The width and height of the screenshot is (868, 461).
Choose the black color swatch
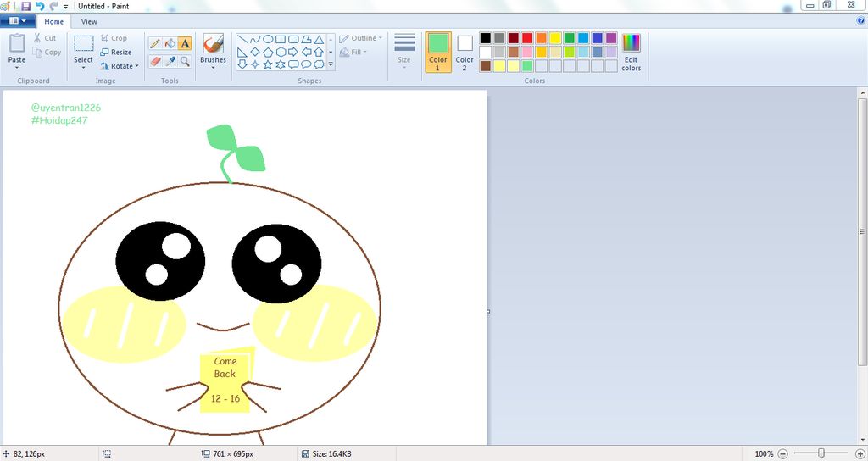pos(486,38)
